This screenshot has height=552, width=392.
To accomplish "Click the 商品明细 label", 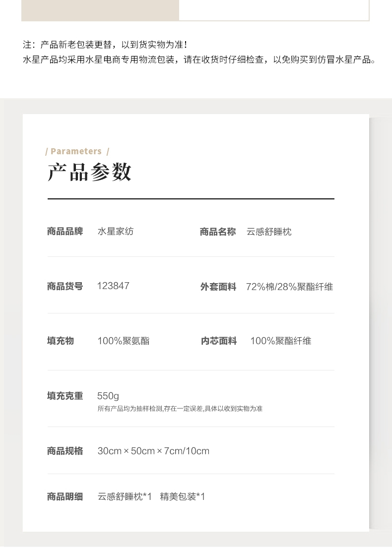I will [x=65, y=497].
